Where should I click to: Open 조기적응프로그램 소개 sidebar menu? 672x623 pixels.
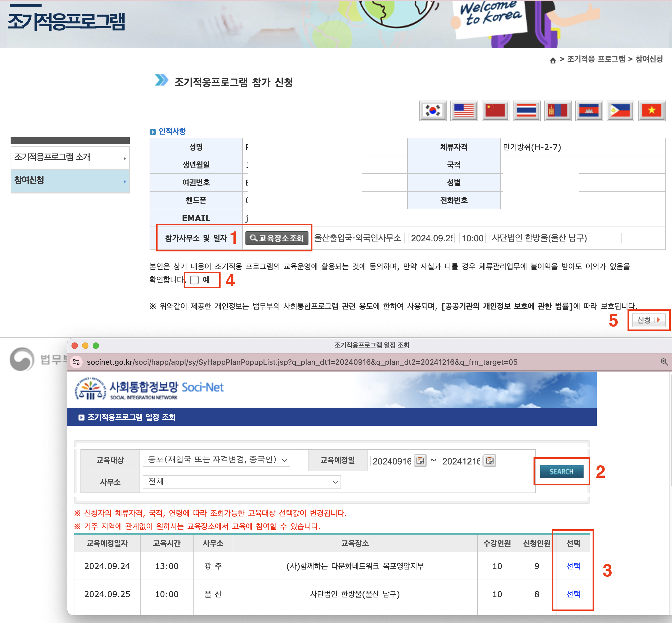click(x=70, y=157)
